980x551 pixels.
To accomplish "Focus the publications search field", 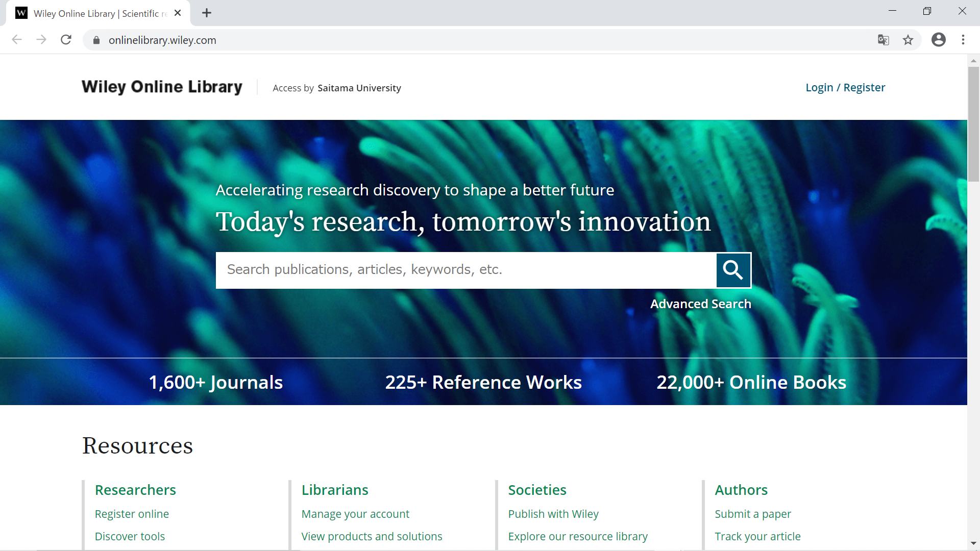I will [466, 270].
